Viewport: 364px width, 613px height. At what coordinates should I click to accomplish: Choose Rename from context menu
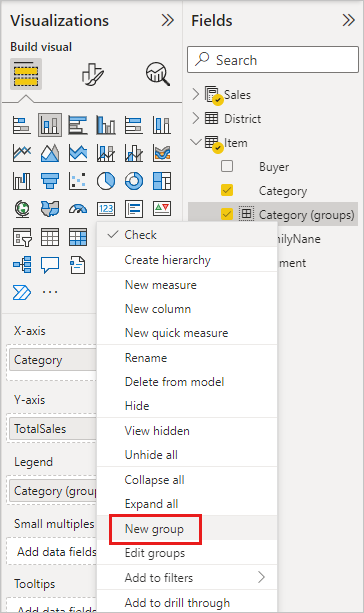187,358
